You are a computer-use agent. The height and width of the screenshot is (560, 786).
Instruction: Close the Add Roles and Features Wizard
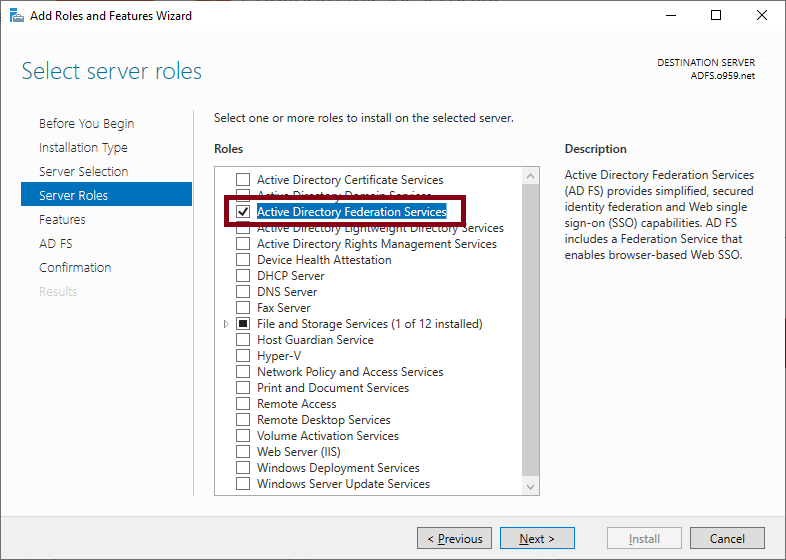pos(762,16)
